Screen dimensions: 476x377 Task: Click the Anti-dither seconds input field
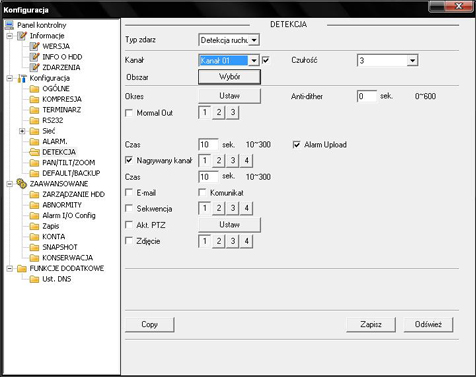click(x=367, y=96)
